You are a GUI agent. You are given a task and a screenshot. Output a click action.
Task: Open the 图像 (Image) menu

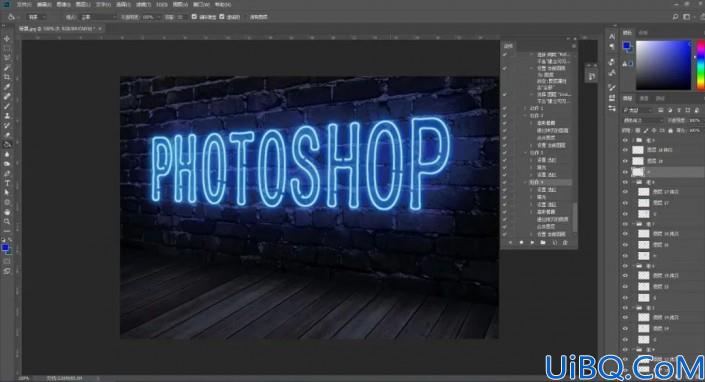click(x=63, y=4)
